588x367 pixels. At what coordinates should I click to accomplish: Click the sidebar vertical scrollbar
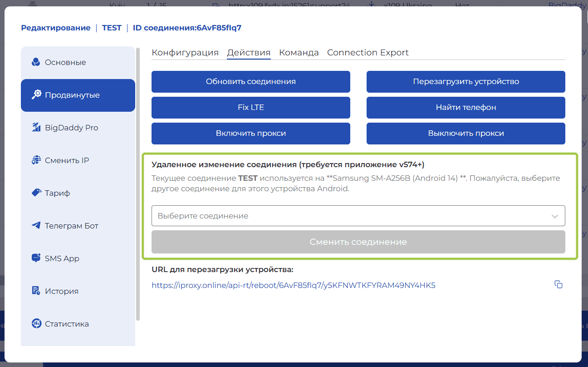[138, 184]
